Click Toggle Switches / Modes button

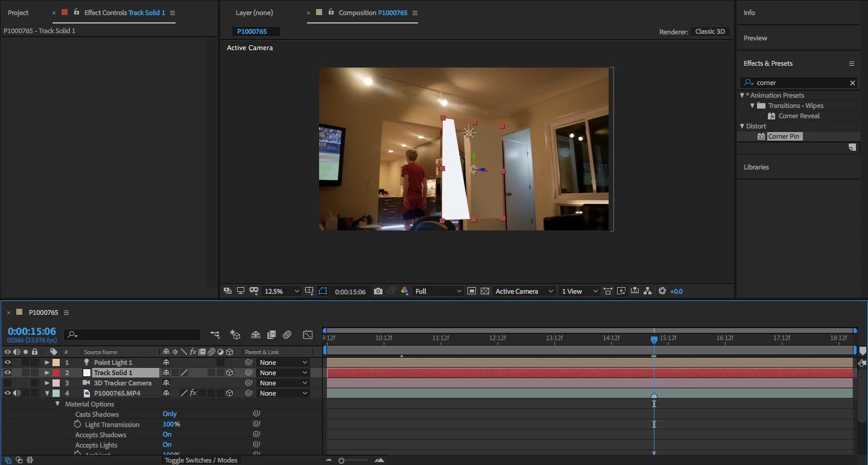[x=201, y=460]
